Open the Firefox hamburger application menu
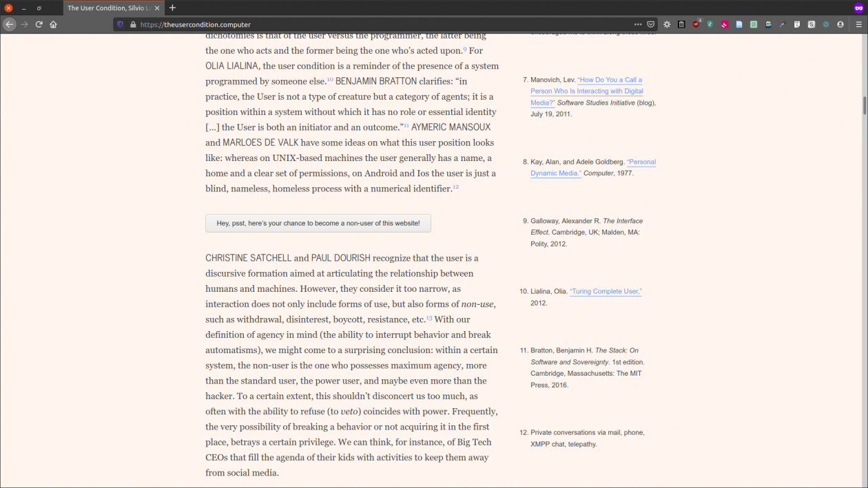 coord(858,24)
